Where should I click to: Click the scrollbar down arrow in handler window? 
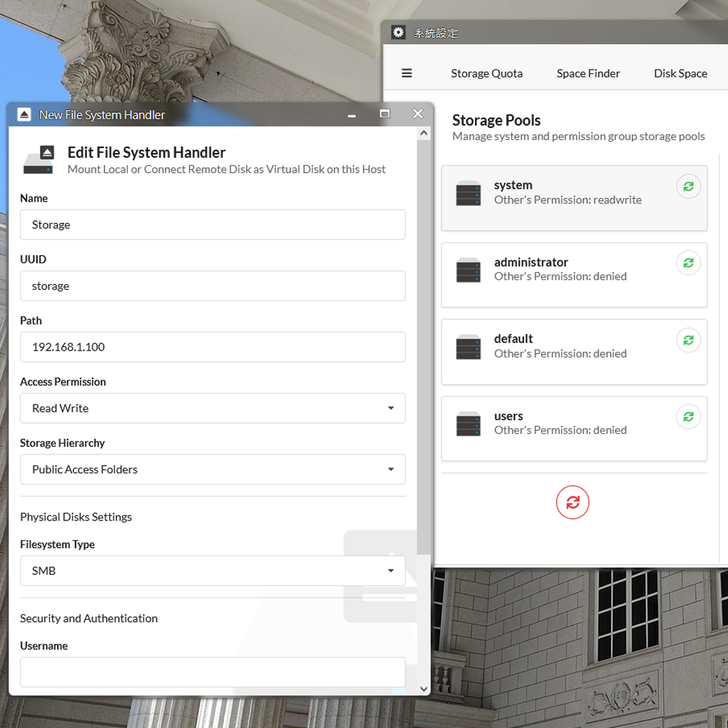424,688
